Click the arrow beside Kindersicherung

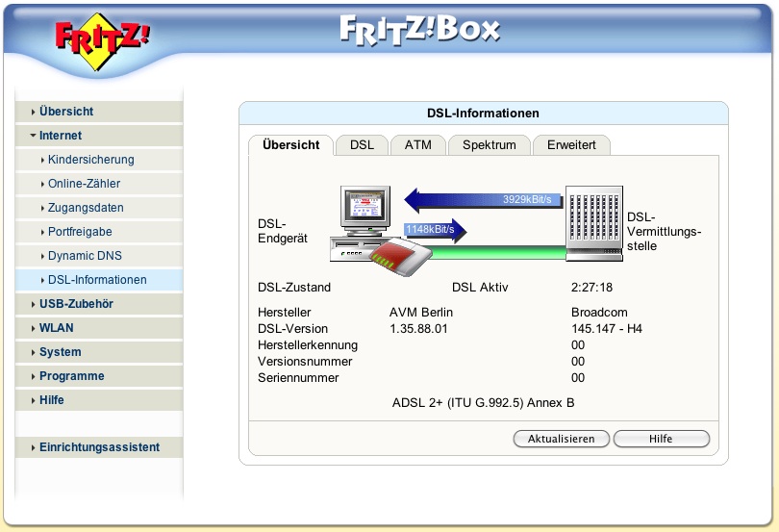(x=42, y=160)
